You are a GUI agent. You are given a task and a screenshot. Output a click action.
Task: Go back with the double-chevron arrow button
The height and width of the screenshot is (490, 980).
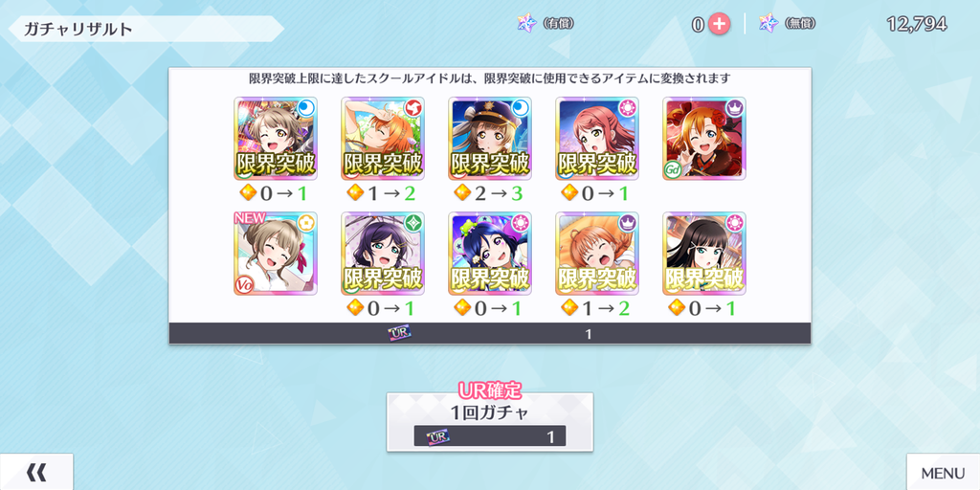tap(36, 472)
